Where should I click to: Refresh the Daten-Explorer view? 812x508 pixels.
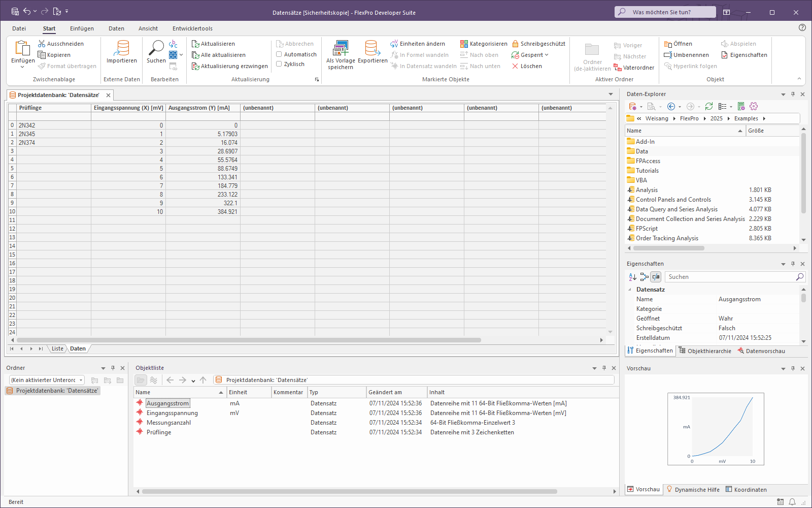tap(709, 106)
